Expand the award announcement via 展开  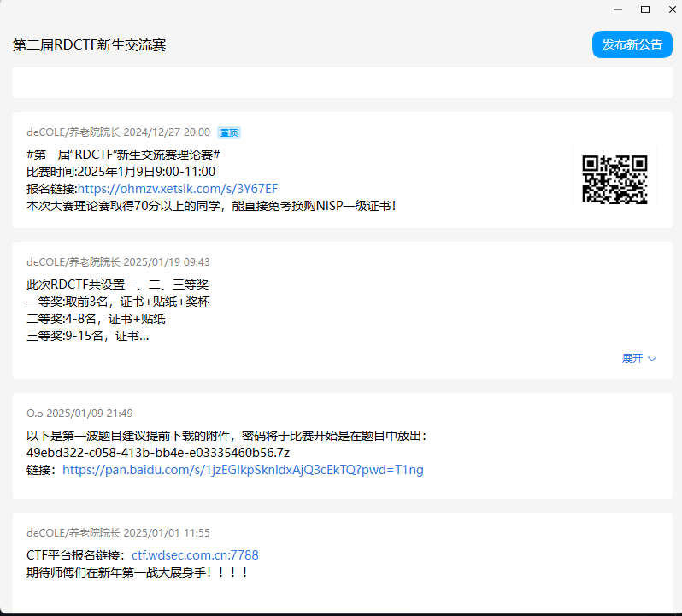point(632,359)
